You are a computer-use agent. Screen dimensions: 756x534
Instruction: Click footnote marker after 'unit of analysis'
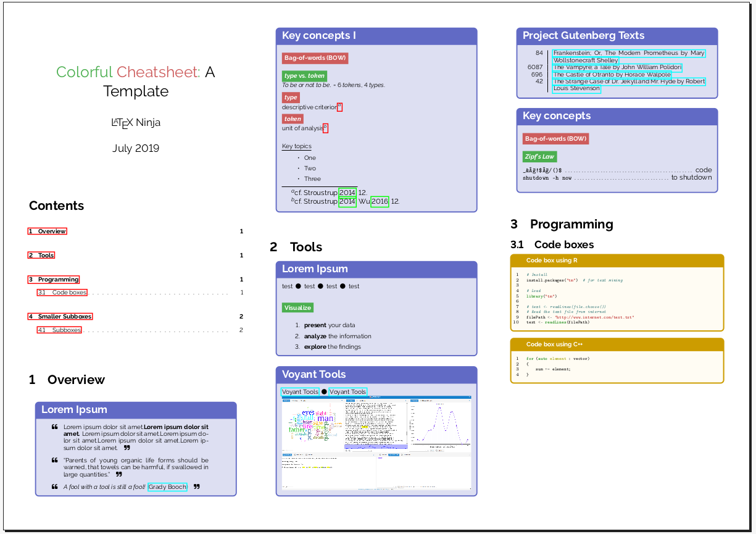(325, 128)
